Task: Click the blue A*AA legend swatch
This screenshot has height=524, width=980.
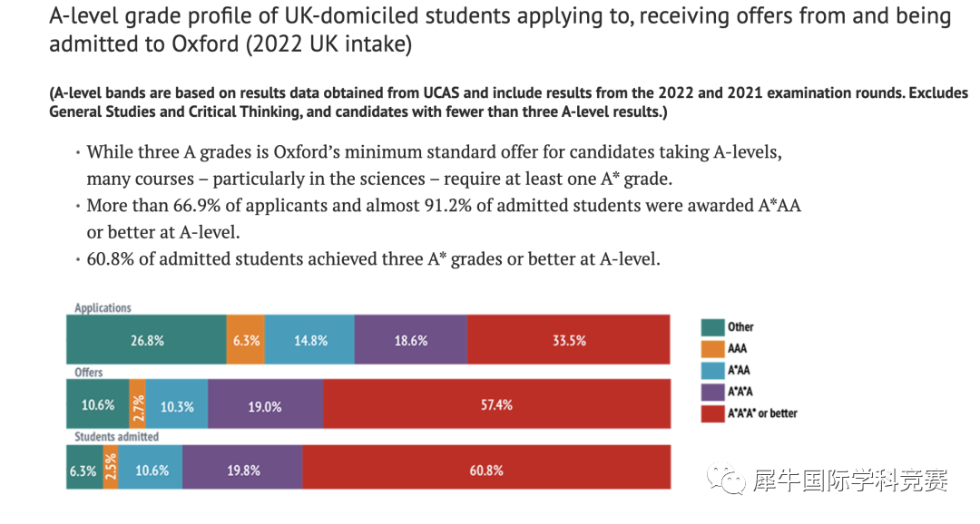Action: (712, 371)
